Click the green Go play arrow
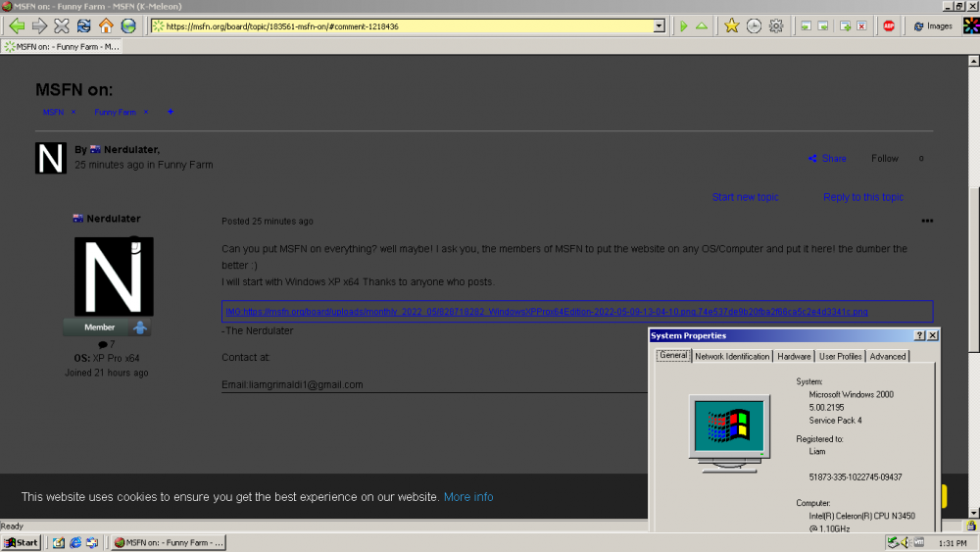The height and width of the screenshot is (552, 980). click(x=684, y=26)
